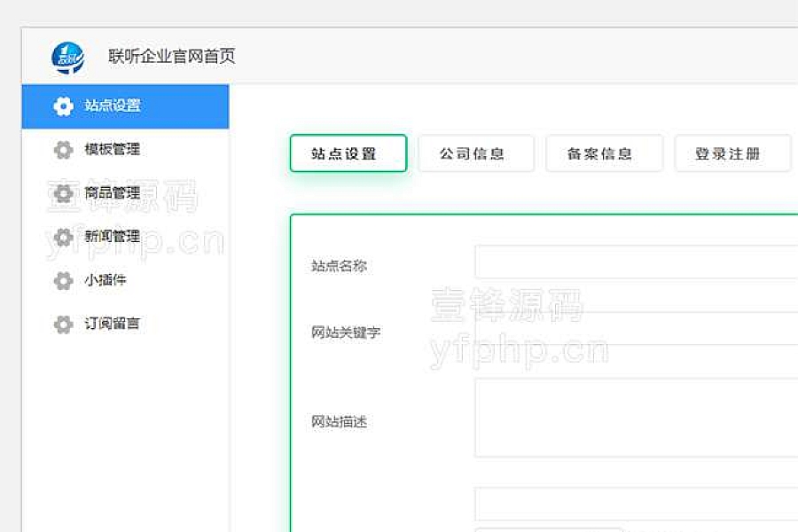
Task: Switch to the 站点设置 tab
Action: click(348, 153)
